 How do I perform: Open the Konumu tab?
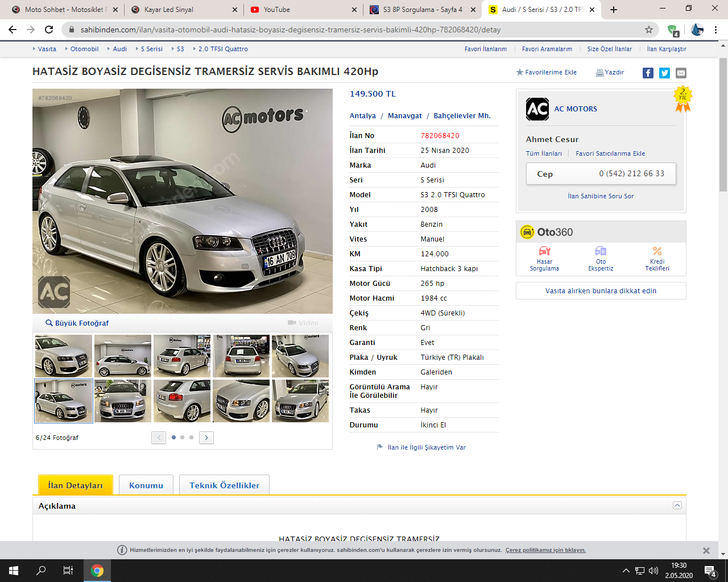click(146, 485)
